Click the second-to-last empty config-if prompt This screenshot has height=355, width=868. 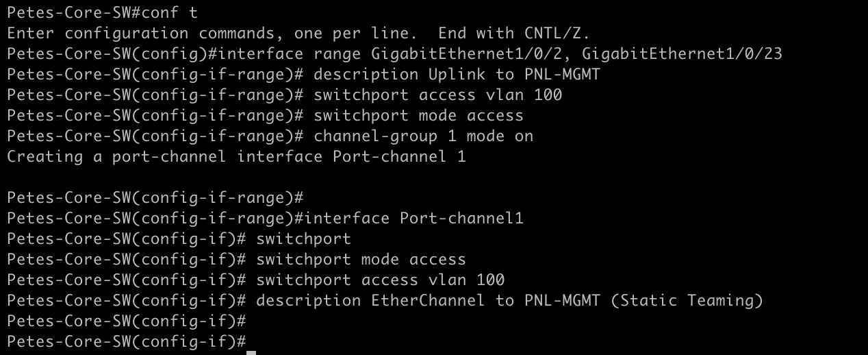[126, 321]
